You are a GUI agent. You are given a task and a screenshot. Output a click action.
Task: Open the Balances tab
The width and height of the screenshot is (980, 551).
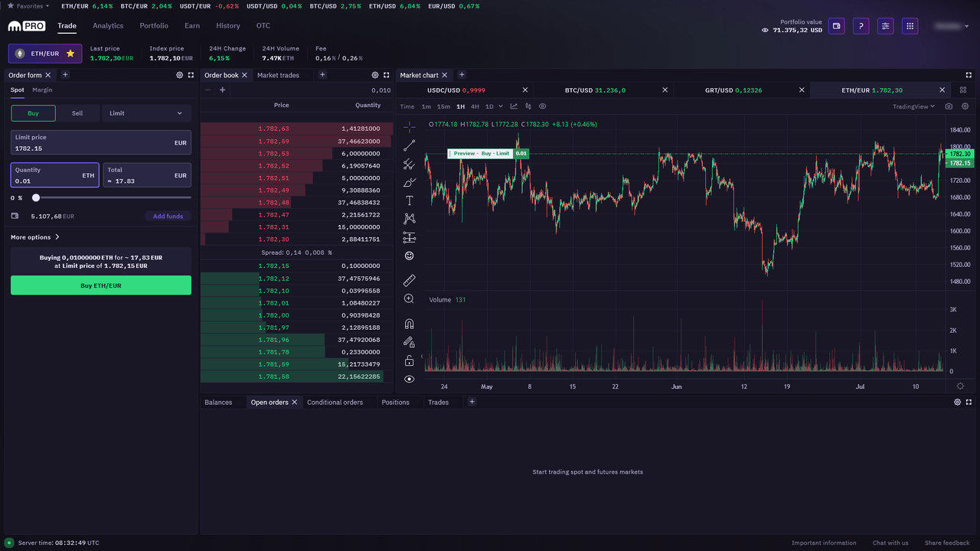[x=218, y=403]
